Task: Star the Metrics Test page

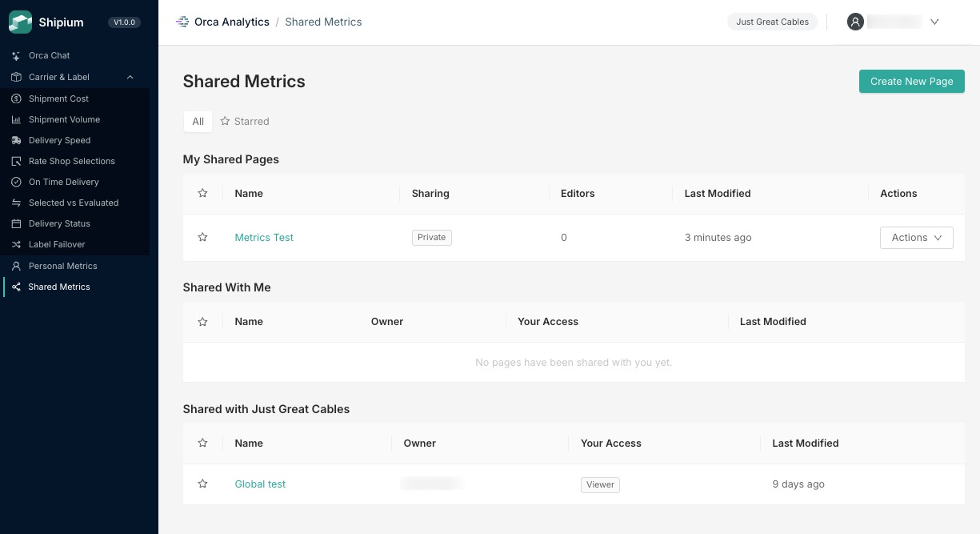Action: coord(202,237)
